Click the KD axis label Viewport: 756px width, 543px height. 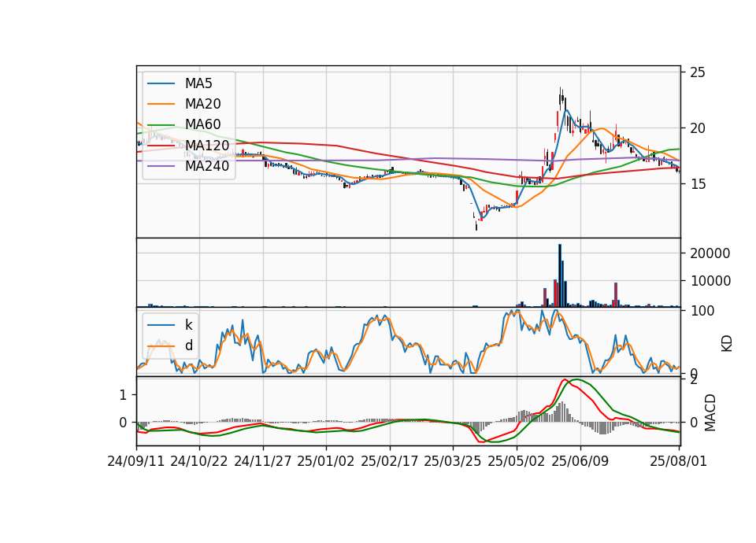coord(727,344)
